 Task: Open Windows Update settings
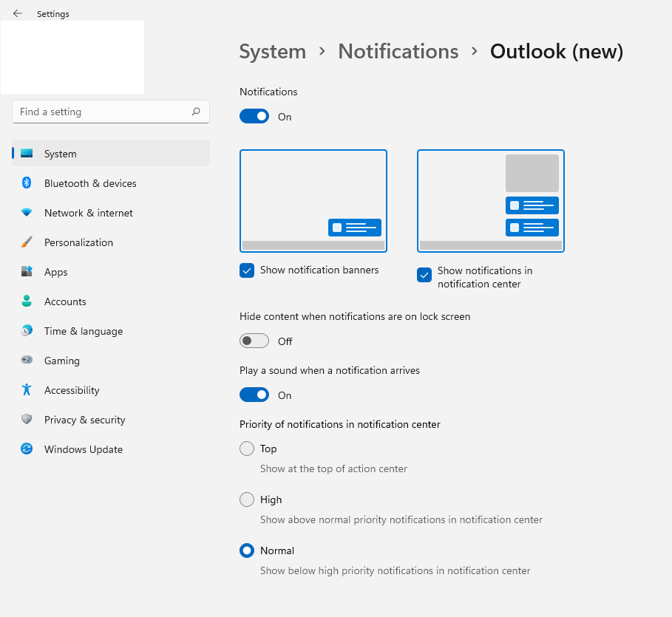(x=83, y=449)
